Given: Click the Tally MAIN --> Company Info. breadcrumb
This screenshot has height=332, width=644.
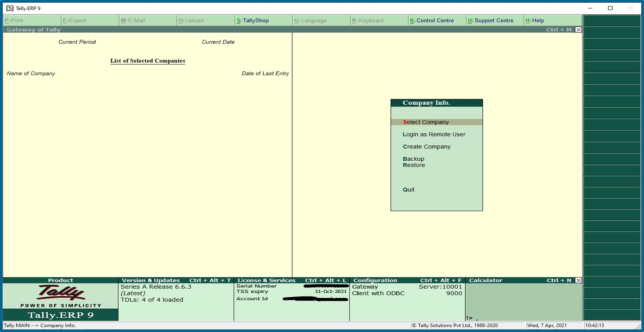Looking at the screenshot, I should pyautogui.click(x=40, y=326).
